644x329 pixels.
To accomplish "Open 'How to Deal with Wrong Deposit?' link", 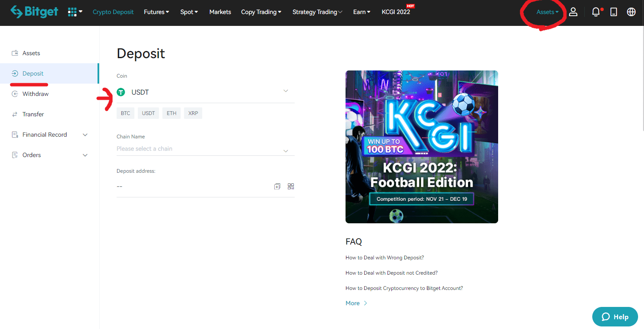I will [385, 258].
